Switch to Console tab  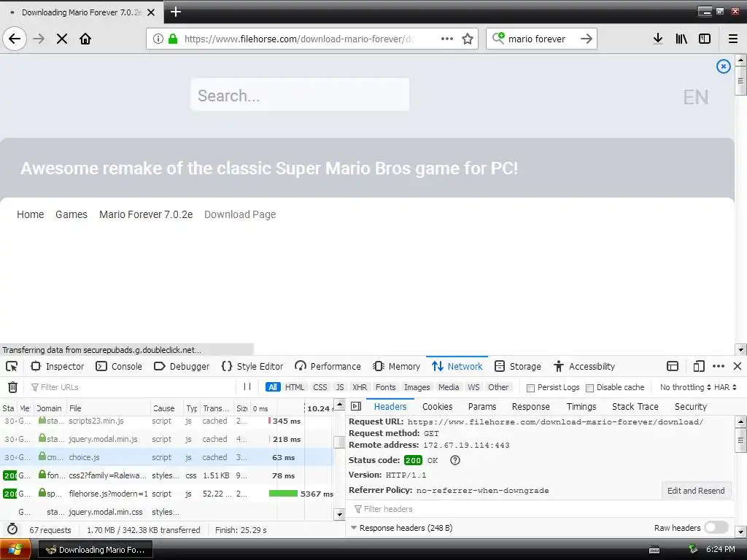click(x=119, y=366)
